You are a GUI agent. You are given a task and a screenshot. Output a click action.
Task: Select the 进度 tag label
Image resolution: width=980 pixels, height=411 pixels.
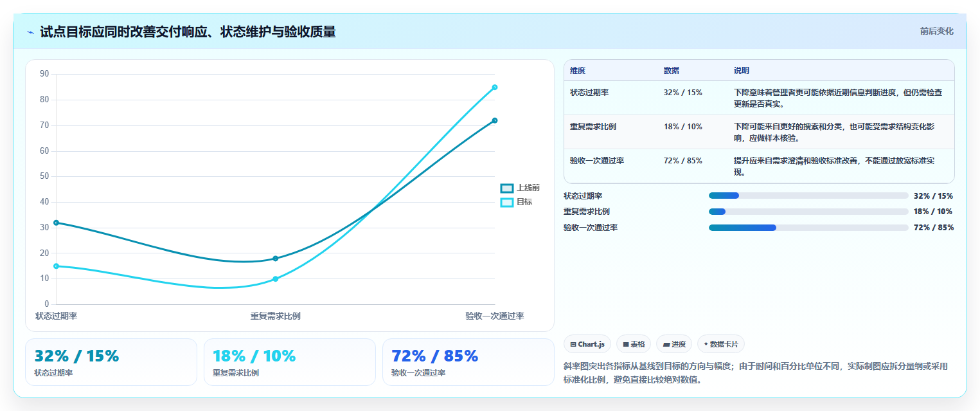[679, 345]
